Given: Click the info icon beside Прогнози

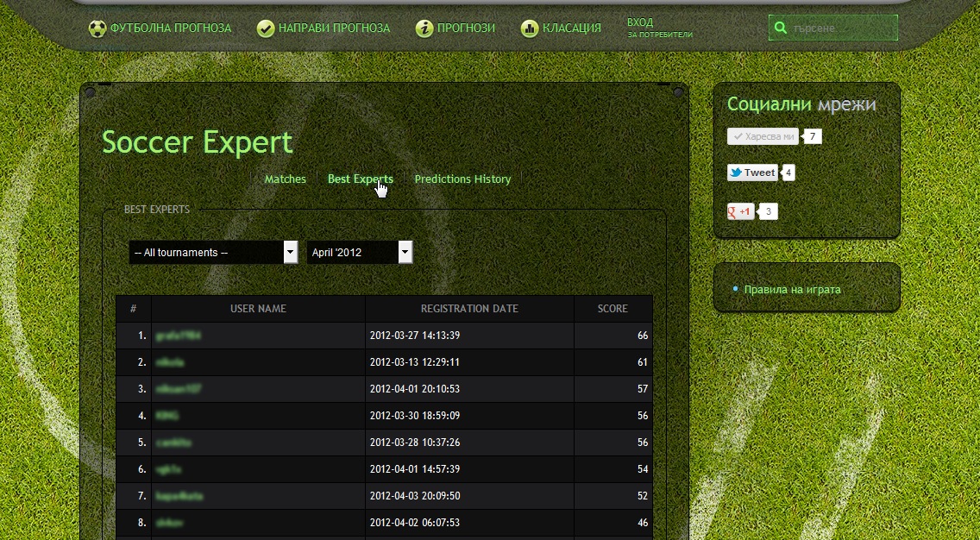Looking at the screenshot, I should click(x=424, y=28).
